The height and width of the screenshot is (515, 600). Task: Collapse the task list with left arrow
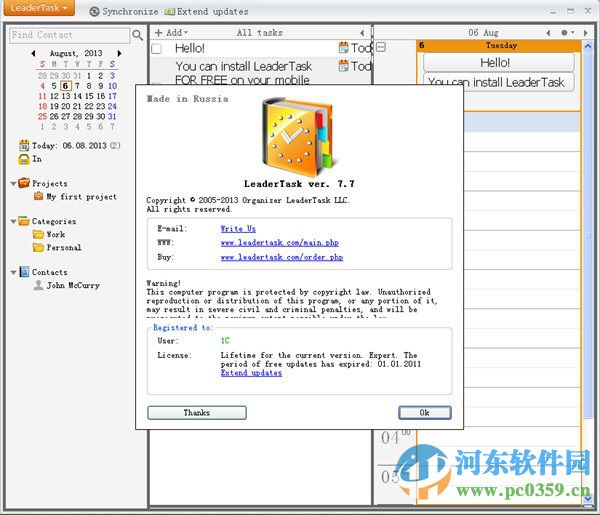[x=362, y=33]
